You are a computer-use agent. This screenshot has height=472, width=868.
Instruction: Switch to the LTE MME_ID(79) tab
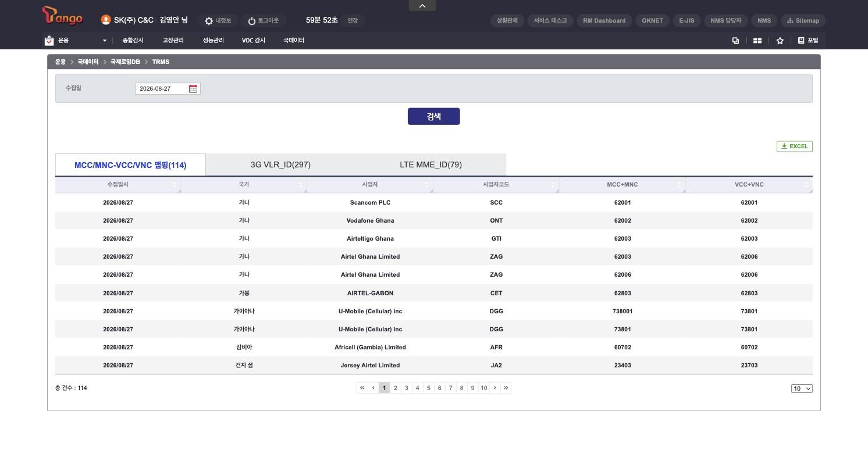[431, 165]
